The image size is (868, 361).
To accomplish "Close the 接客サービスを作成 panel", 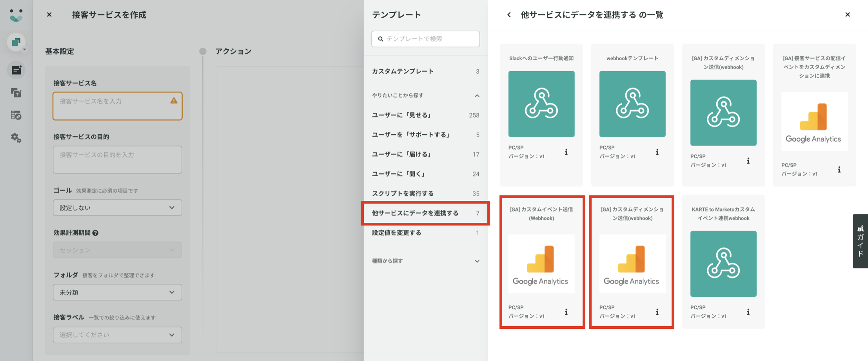I will click(49, 14).
